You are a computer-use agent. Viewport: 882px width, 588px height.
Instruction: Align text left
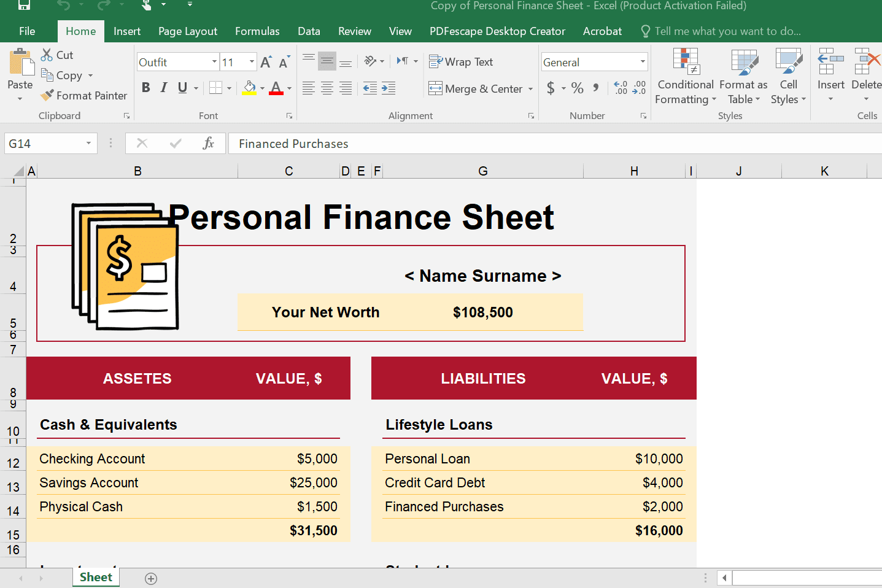coord(309,88)
